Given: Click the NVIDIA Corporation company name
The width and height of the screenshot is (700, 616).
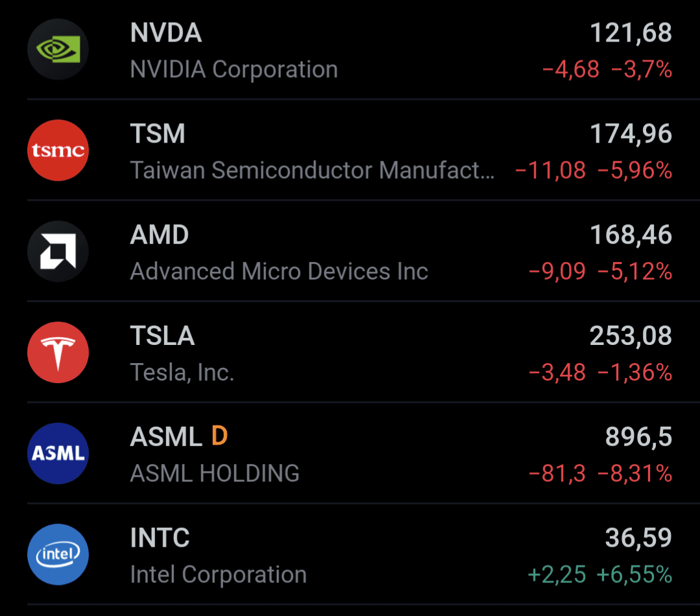Looking at the screenshot, I should coord(234,69).
